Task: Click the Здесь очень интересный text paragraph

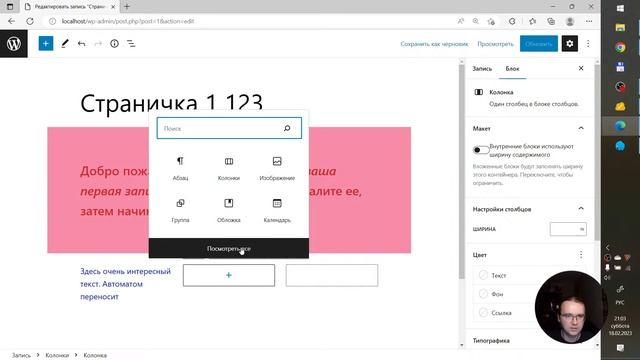Action: point(125,284)
